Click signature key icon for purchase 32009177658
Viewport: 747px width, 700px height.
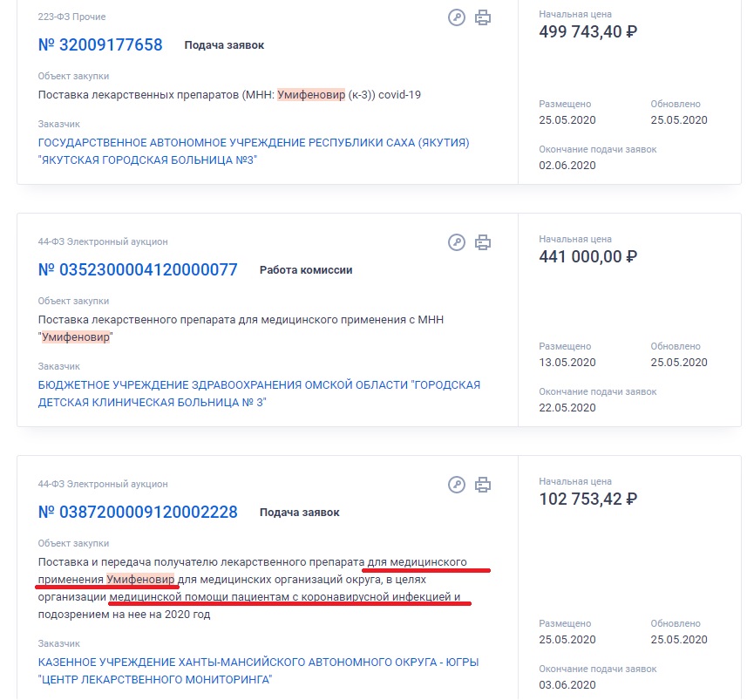(x=457, y=17)
